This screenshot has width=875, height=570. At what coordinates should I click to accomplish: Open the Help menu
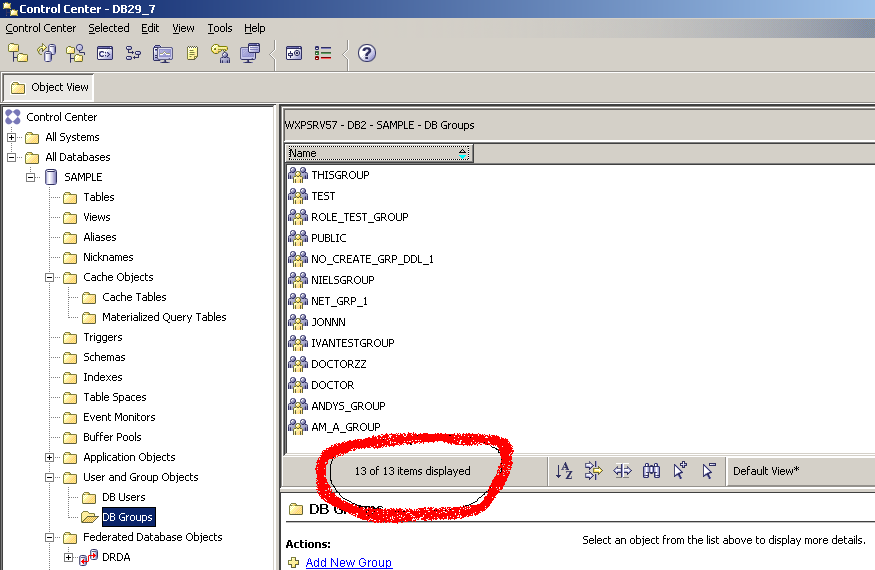pos(254,28)
